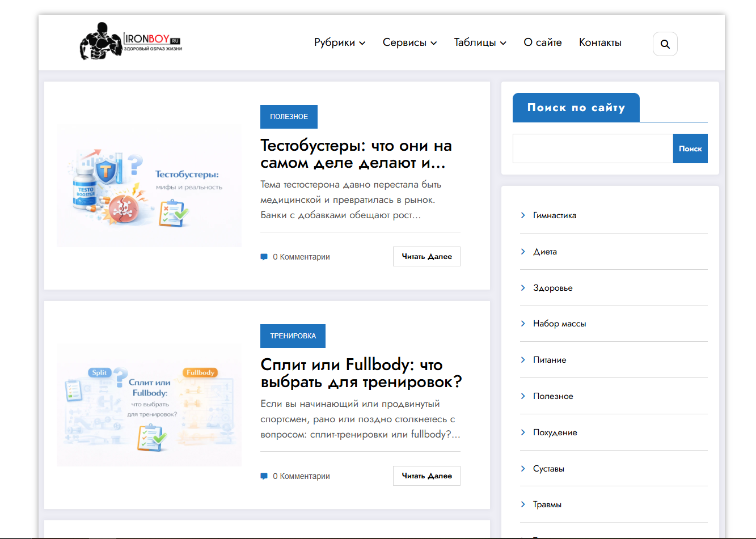Click the chevron beside Диета category
756x539 pixels.
coord(523,252)
